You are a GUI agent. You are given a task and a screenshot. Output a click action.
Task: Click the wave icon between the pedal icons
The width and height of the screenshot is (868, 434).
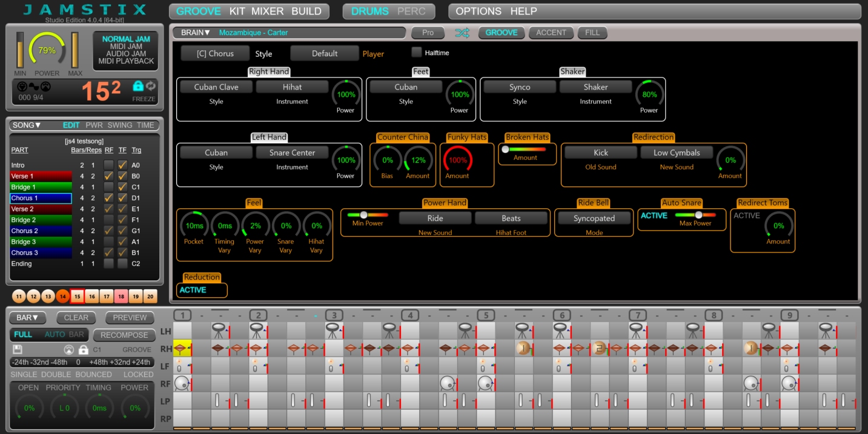tap(34, 87)
